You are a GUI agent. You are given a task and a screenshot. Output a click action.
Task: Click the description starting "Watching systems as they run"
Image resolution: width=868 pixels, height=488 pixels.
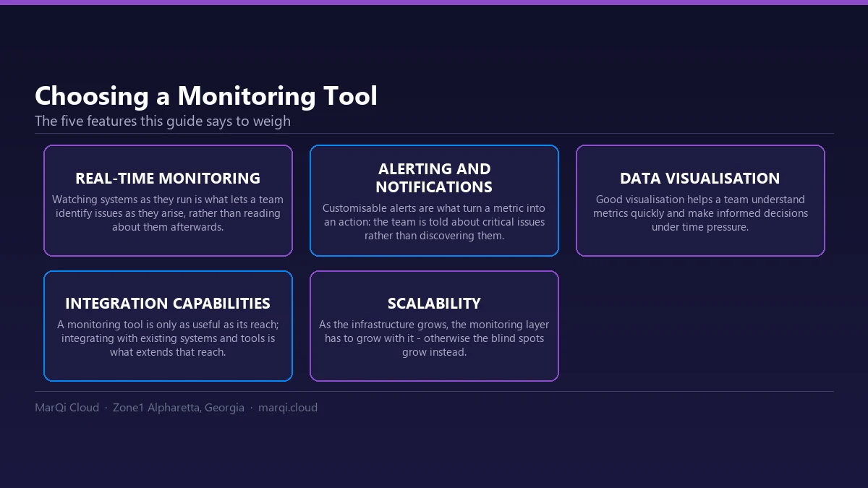168,213
